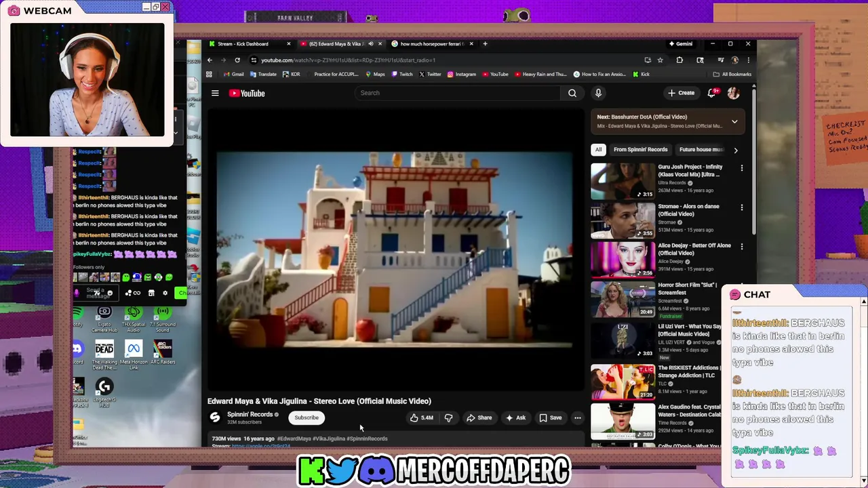The image size is (868, 488).
Task: Open the Meta Horizon Link desktop shortcut
Action: pos(134,356)
